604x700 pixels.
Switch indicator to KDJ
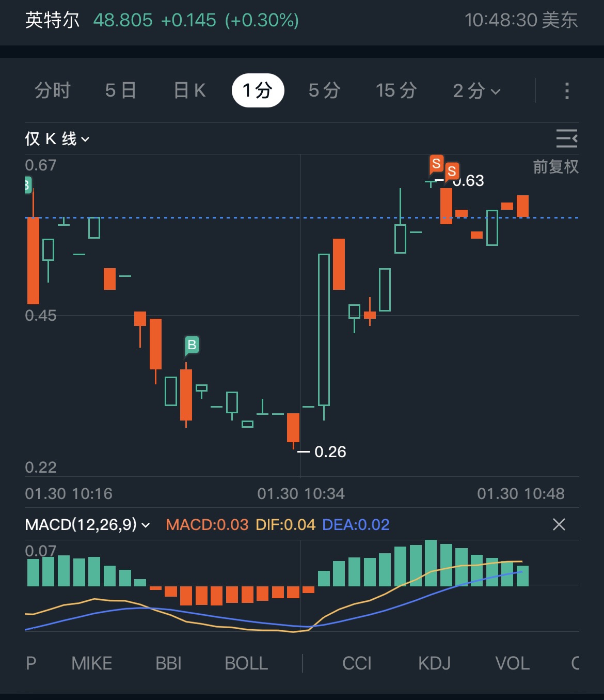pos(434,663)
